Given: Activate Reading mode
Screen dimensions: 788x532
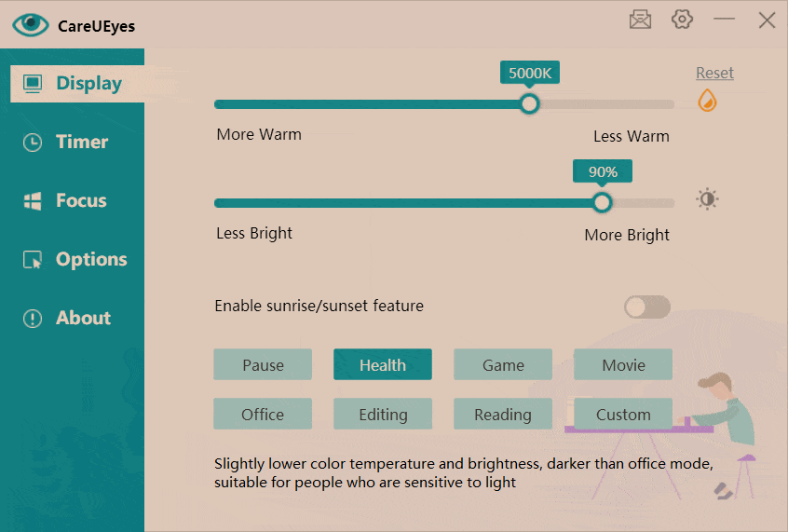Looking at the screenshot, I should [x=503, y=414].
